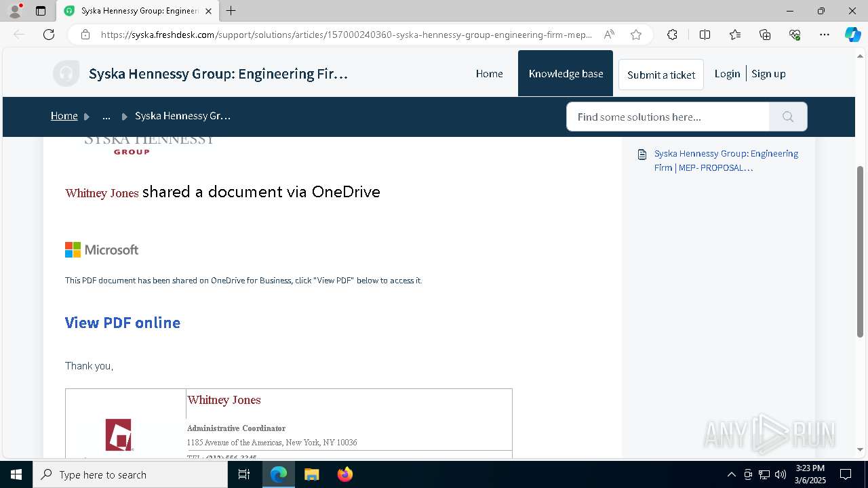Open Microsoft Edge from the taskbar
The width and height of the screenshot is (868, 488).
(x=279, y=474)
